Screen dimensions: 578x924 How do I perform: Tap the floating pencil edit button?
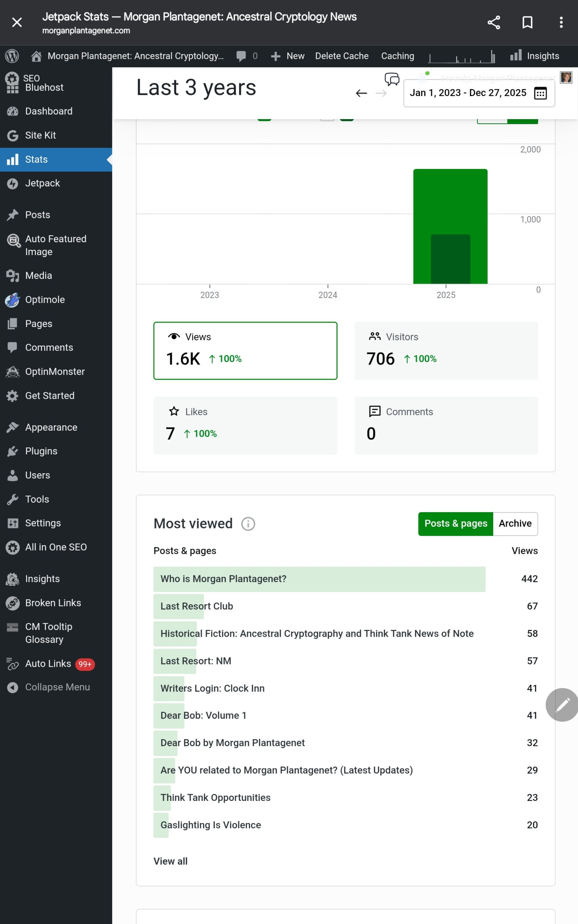[561, 705]
